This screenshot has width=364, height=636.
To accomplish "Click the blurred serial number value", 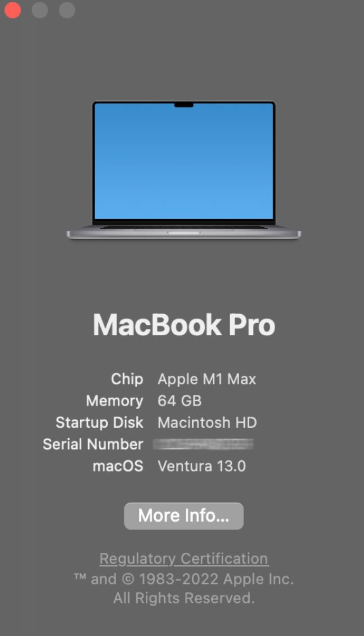I will pyautogui.click(x=204, y=444).
